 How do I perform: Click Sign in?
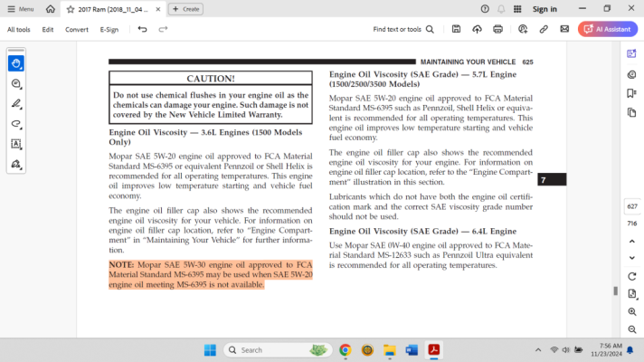(x=545, y=9)
